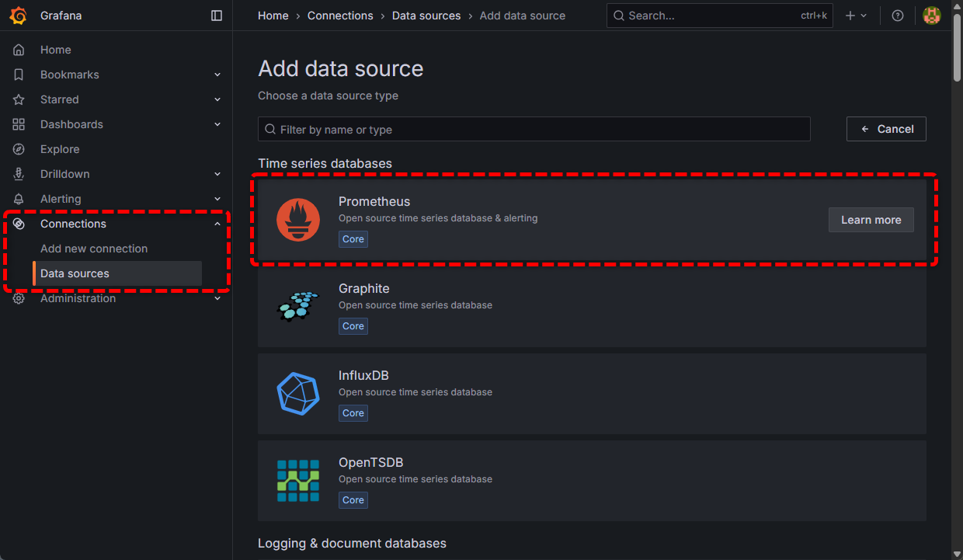This screenshot has height=560, width=963.
Task: Click Administration label in sidebar
Action: (78, 298)
